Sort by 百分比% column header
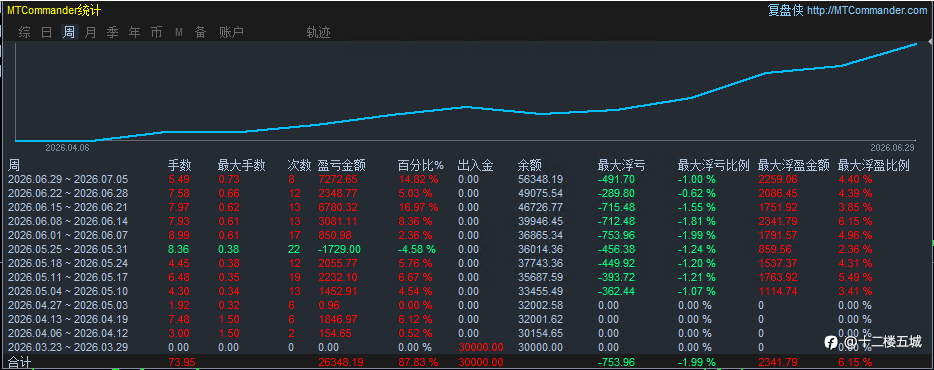This screenshot has width=934, height=370. point(421,165)
